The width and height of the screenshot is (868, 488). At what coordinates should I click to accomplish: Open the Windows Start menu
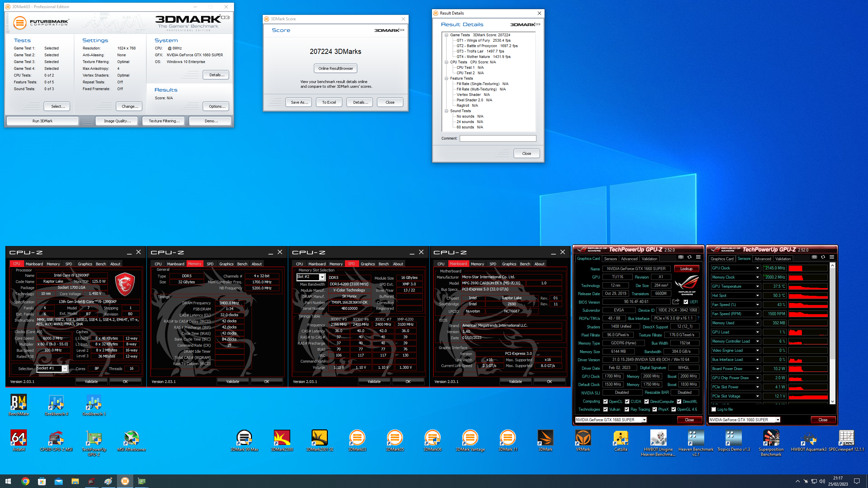[x=8, y=481]
